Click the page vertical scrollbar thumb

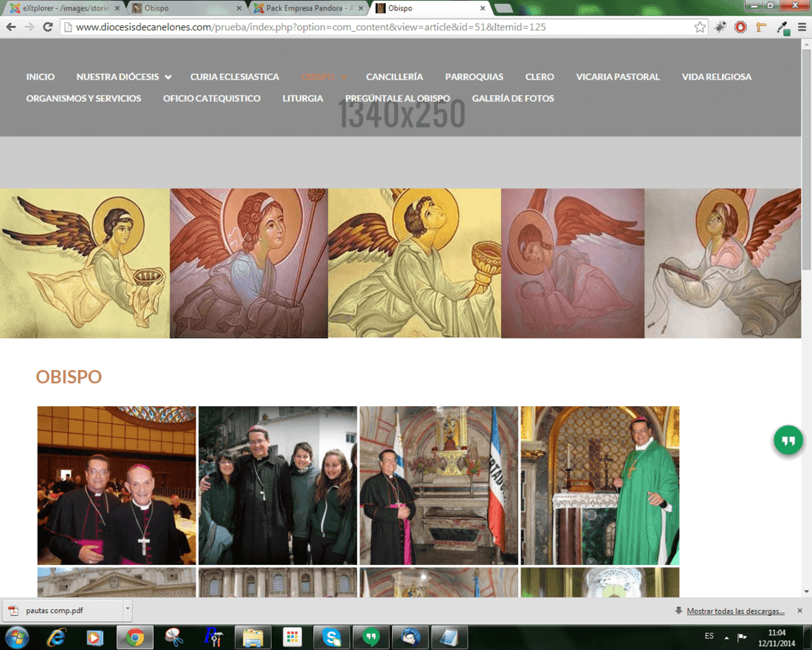tap(806, 160)
